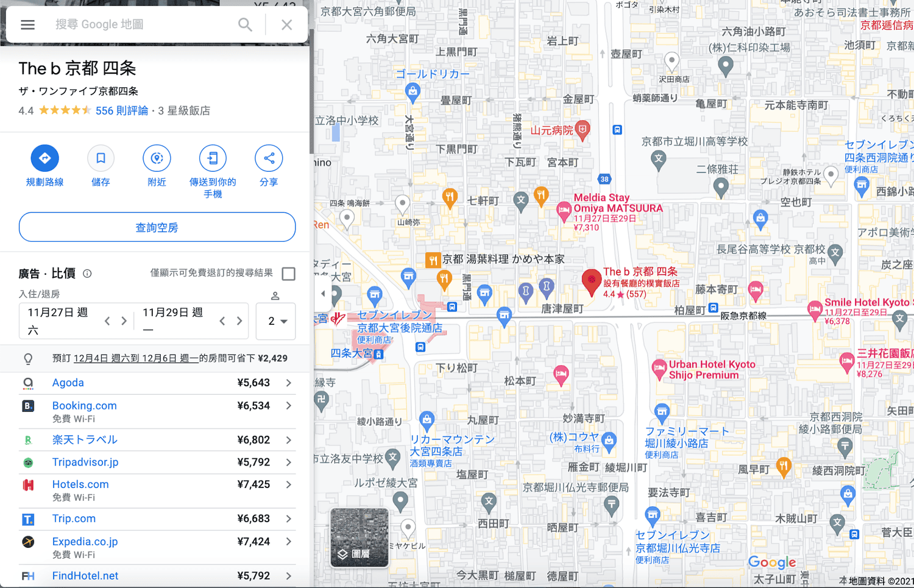This screenshot has width=914, height=588.
Task: Expand the Hotels.com row chevron
Action: pos(289,485)
